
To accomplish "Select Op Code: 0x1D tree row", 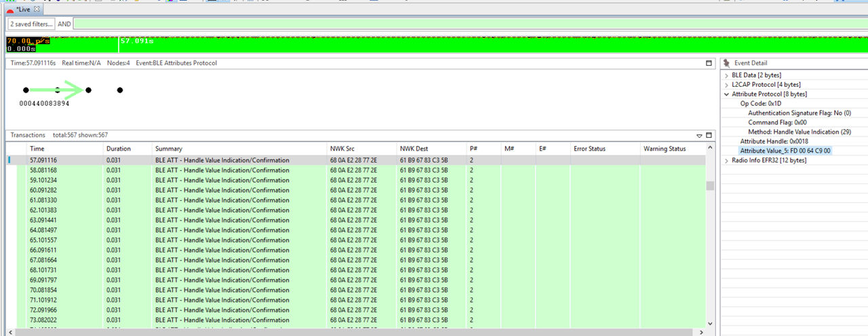I will coord(762,103).
